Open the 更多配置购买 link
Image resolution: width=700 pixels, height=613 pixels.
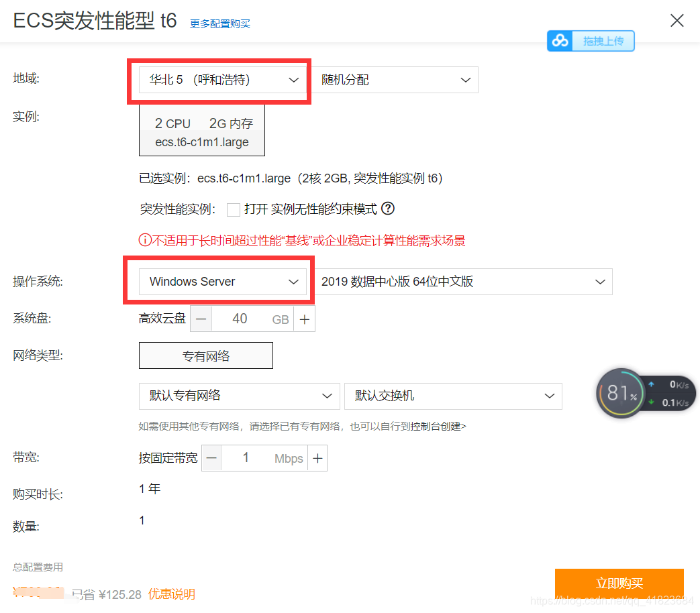[x=219, y=23]
